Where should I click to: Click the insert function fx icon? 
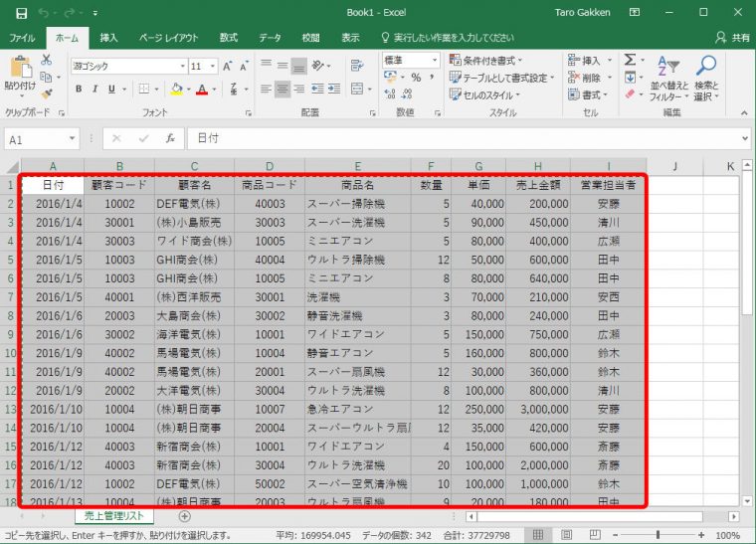170,139
